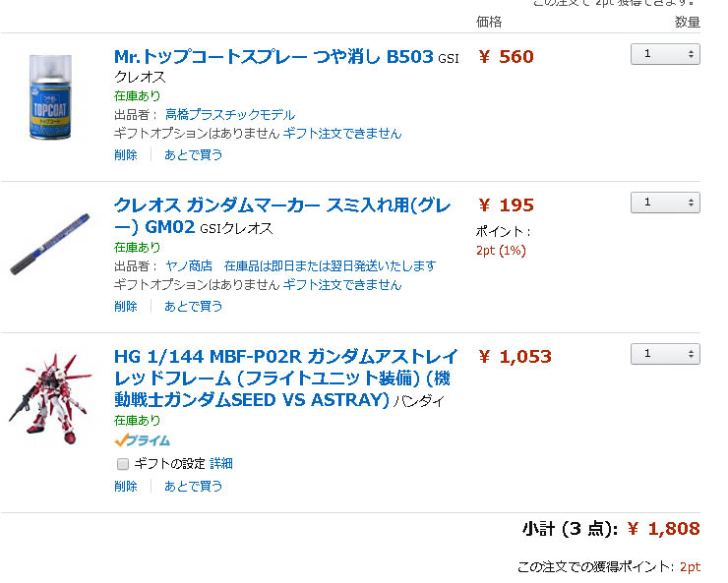The height and width of the screenshot is (583, 728).
Task: Delete the Gundam Astray kit from cart
Action: 126,486
